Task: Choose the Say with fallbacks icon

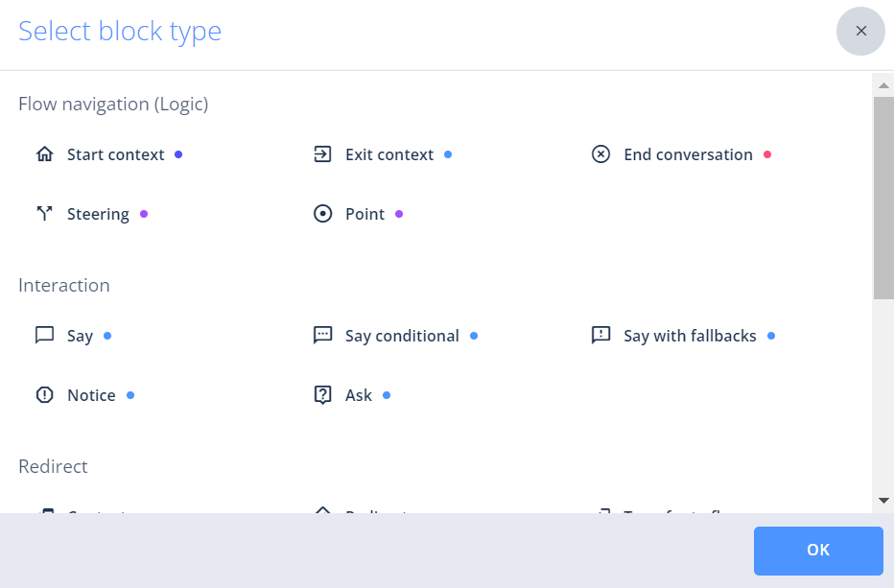Action: (x=600, y=336)
